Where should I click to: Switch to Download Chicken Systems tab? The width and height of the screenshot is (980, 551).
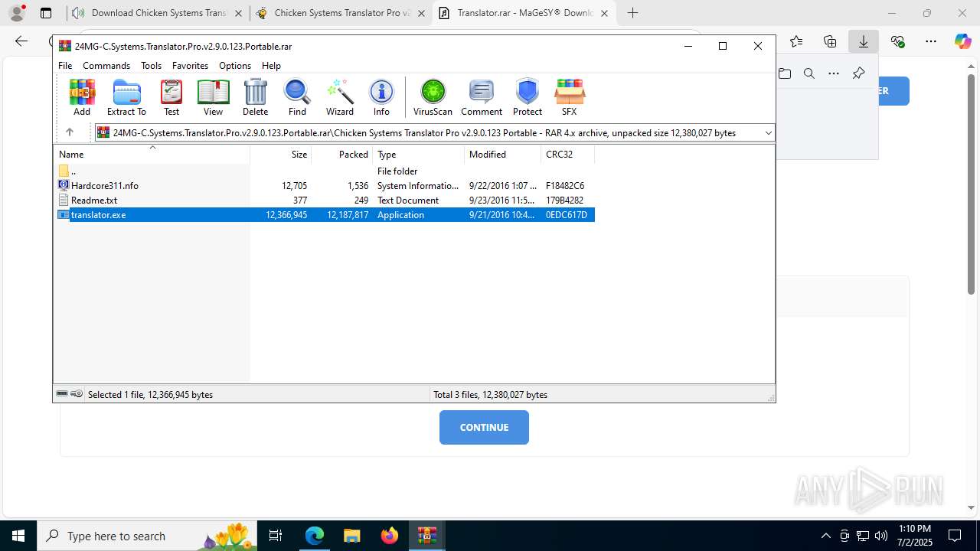click(158, 13)
